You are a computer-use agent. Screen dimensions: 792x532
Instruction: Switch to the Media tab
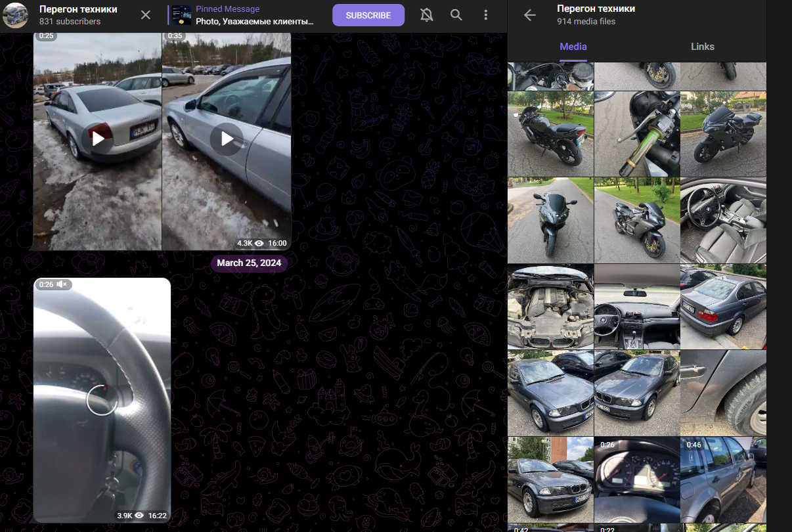[573, 47]
